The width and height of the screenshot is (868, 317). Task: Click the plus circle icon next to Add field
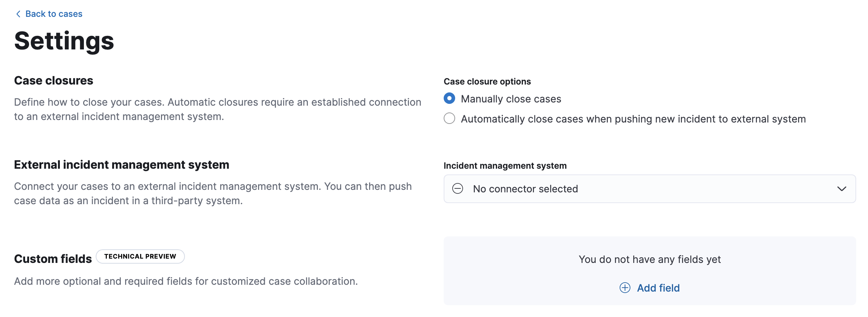[625, 288]
